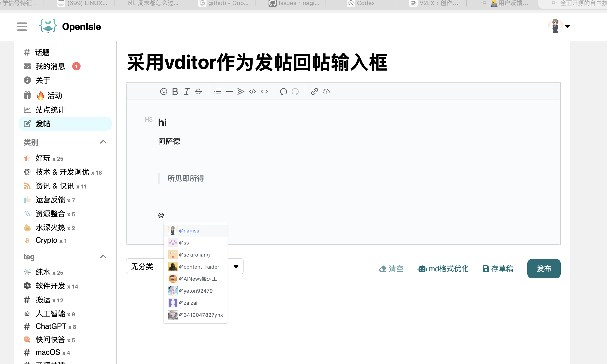The width and height of the screenshot is (607, 364).
Task: Apply strikethrough formatting
Action: [198, 91]
